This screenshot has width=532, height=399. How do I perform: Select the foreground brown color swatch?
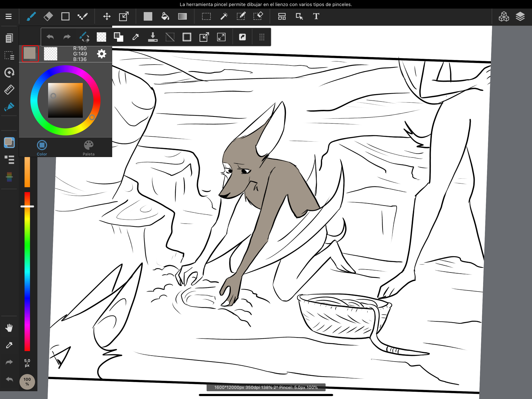point(30,53)
